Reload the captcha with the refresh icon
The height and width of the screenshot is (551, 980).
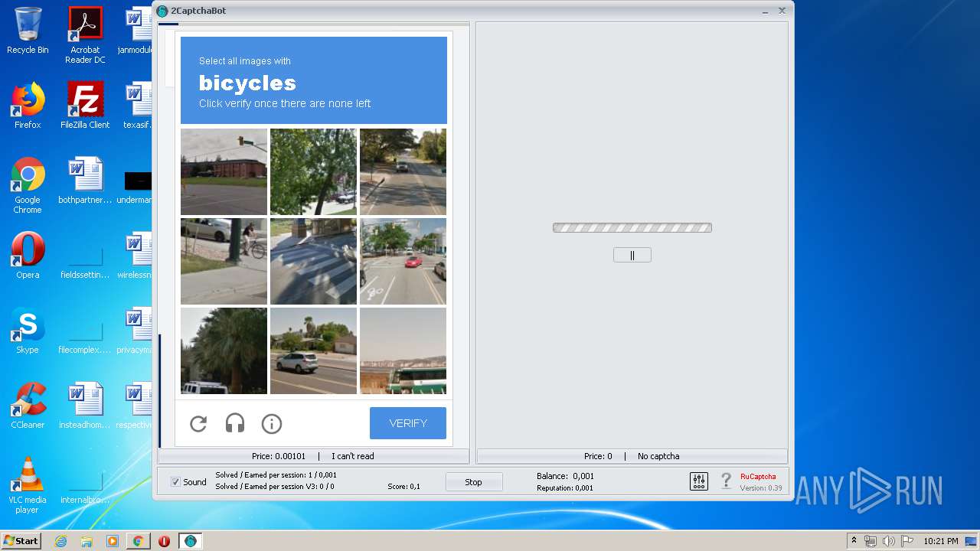(198, 423)
